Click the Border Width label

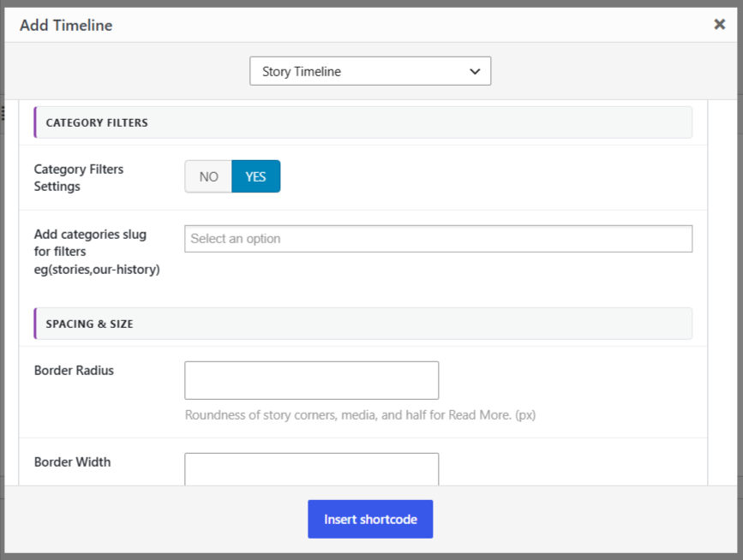73,462
